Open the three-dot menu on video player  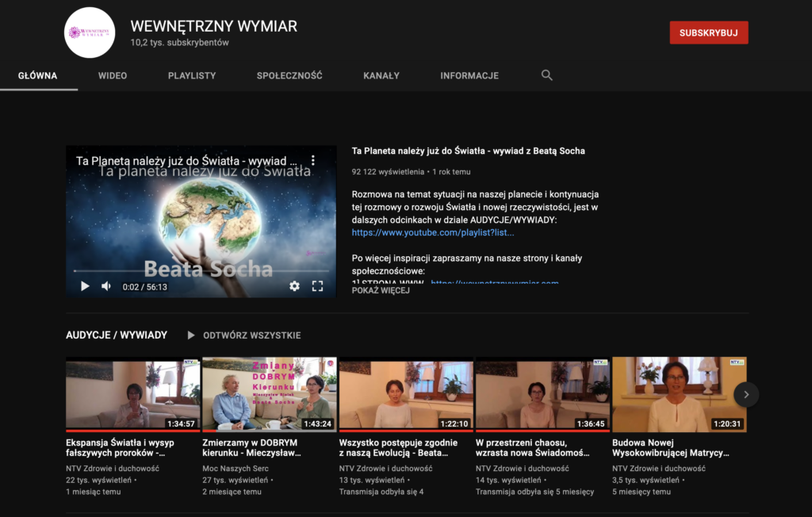pyautogui.click(x=312, y=161)
